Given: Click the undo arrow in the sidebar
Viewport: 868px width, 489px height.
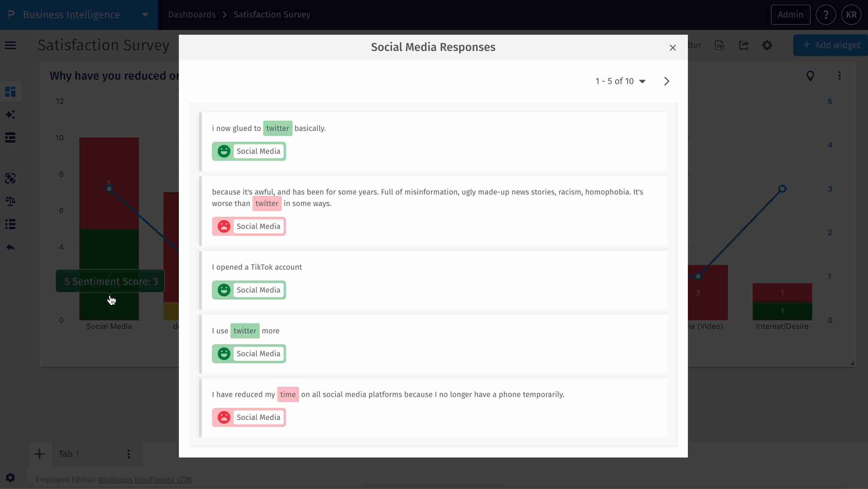Looking at the screenshot, I should [x=10, y=247].
